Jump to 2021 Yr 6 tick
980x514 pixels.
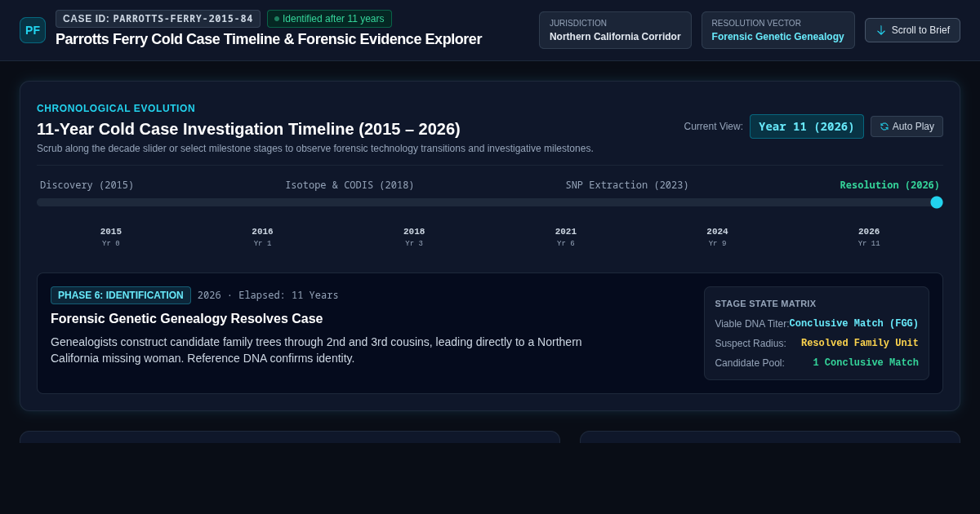pos(566,237)
